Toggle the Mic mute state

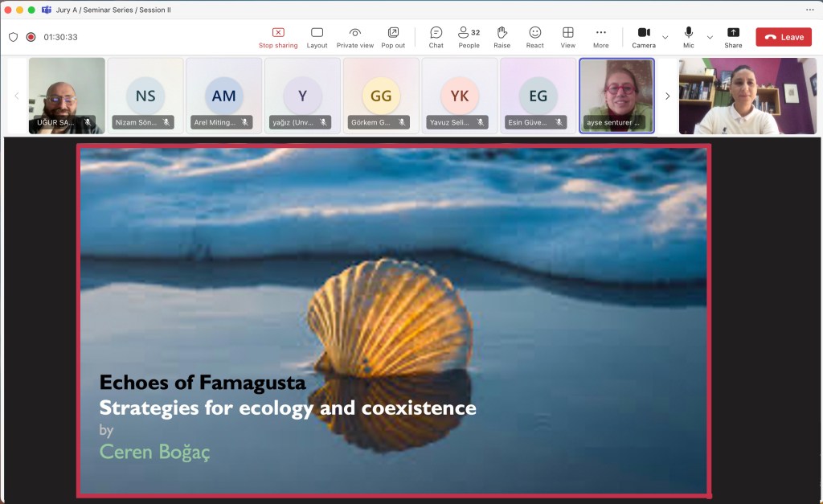[689, 37]
